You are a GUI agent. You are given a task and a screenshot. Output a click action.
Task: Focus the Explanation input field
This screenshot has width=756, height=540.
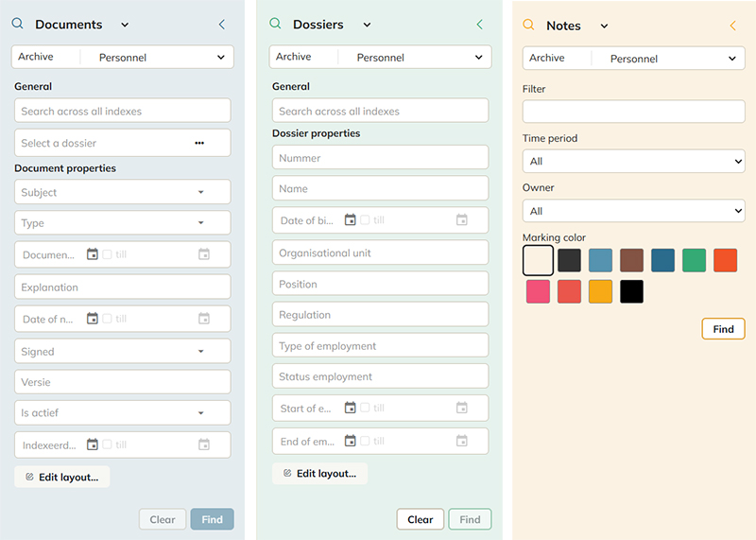pyautogui.click(x=123, y=287)
